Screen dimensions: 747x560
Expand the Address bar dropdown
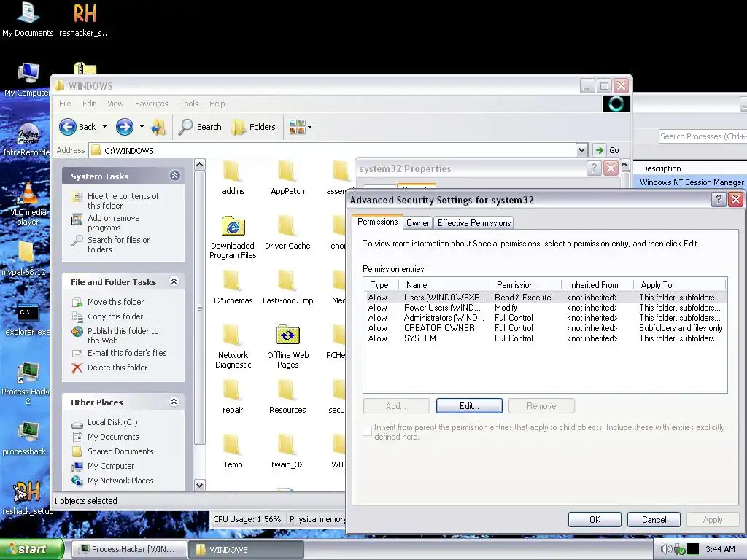pyautogui.click(x=581, y=150)
